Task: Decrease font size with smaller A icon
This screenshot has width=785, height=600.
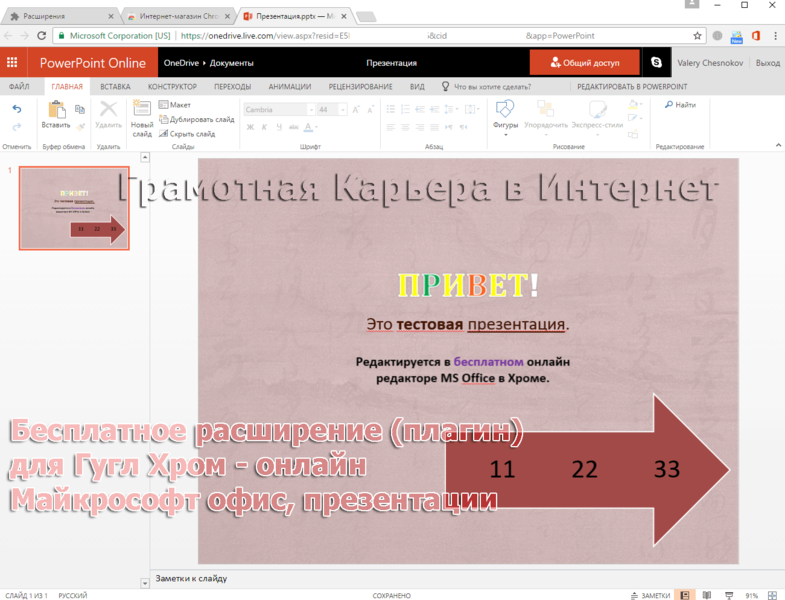Action: coord(370,109)
